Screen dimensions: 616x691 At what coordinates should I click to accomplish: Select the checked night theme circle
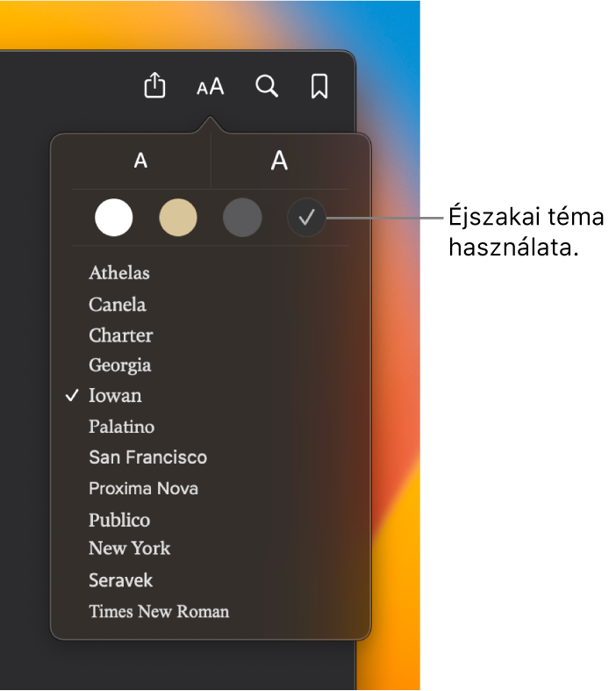[306, 217]
